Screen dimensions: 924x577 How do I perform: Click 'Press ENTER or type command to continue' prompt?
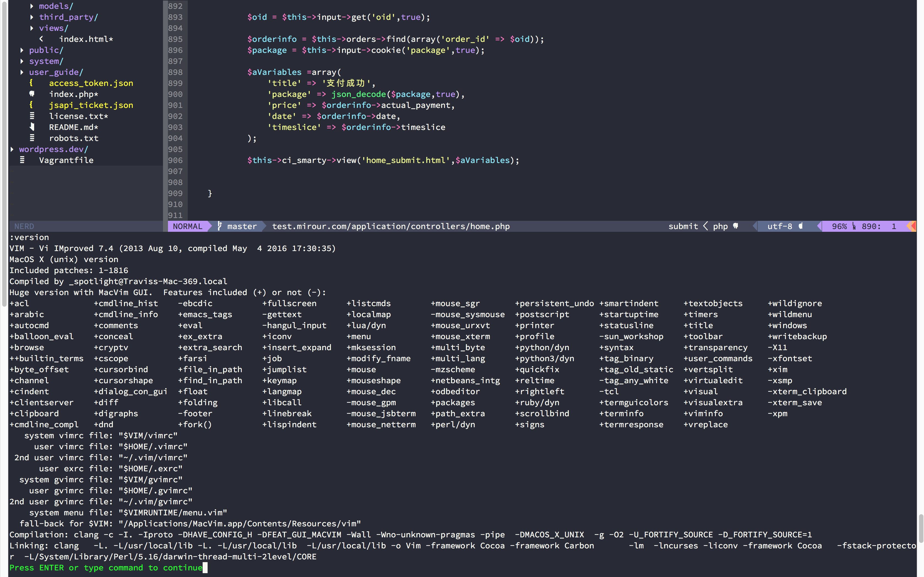[x=106, y=568]
